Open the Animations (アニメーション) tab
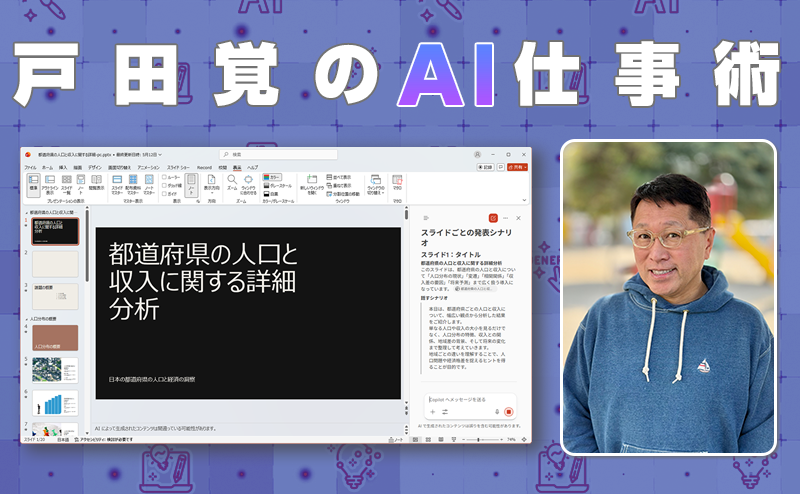 click(148, 167)
